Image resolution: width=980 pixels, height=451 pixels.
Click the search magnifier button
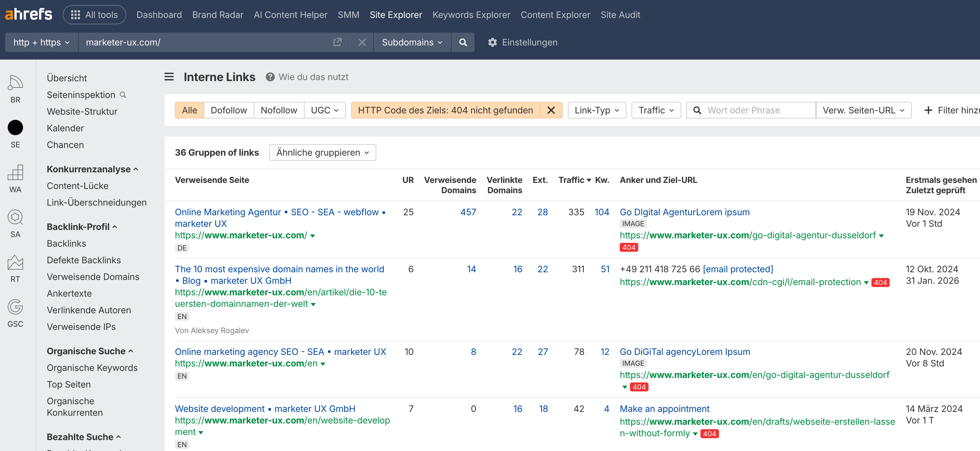point(462,42)
